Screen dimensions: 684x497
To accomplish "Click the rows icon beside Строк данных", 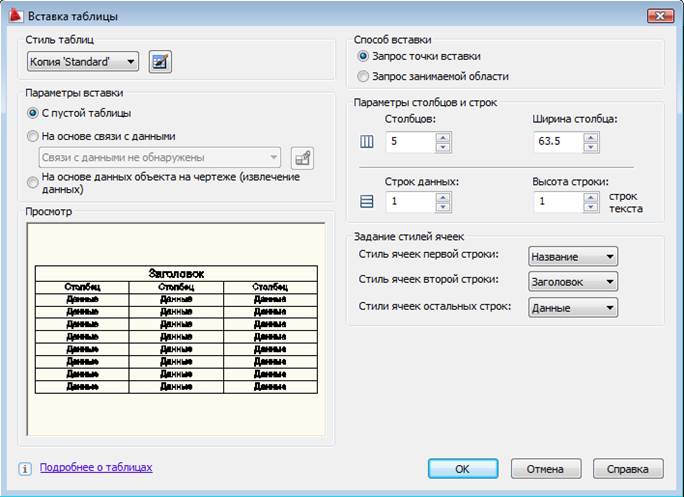I will click(367, 202).
